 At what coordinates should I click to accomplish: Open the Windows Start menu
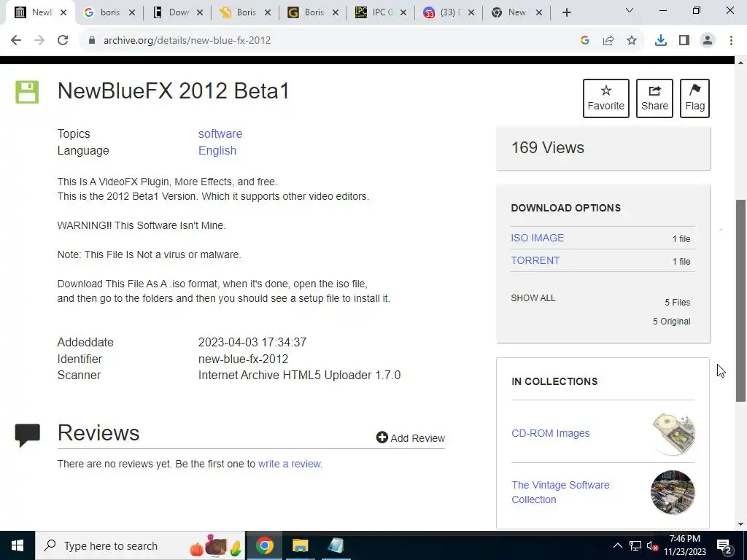pos(18,545)
